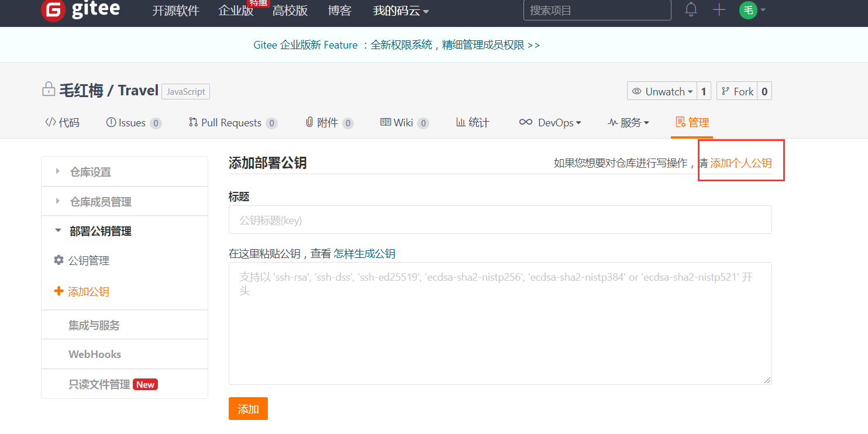
Task: Click the Travel repository name link
Action: [138, 90]
